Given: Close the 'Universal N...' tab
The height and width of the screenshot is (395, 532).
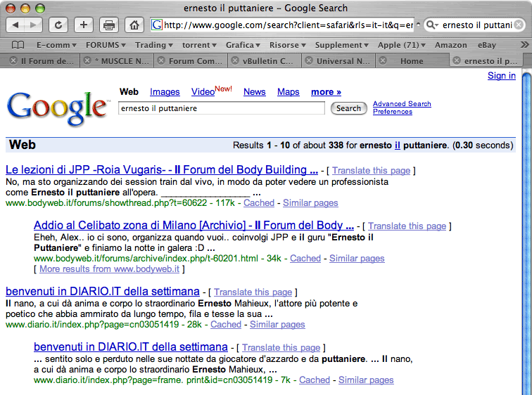Looking at the screenshot, I should tap(309, 61).
